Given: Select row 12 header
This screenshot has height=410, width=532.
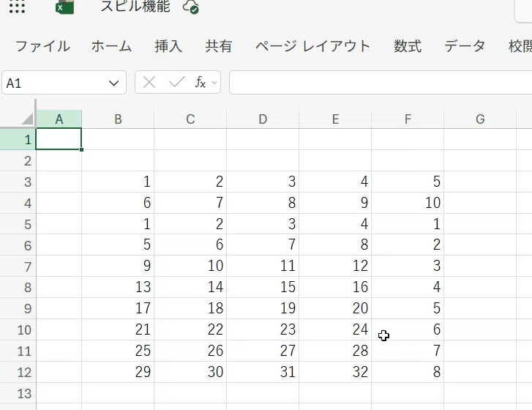Looking at the screenshot, I should click(18, 373).
